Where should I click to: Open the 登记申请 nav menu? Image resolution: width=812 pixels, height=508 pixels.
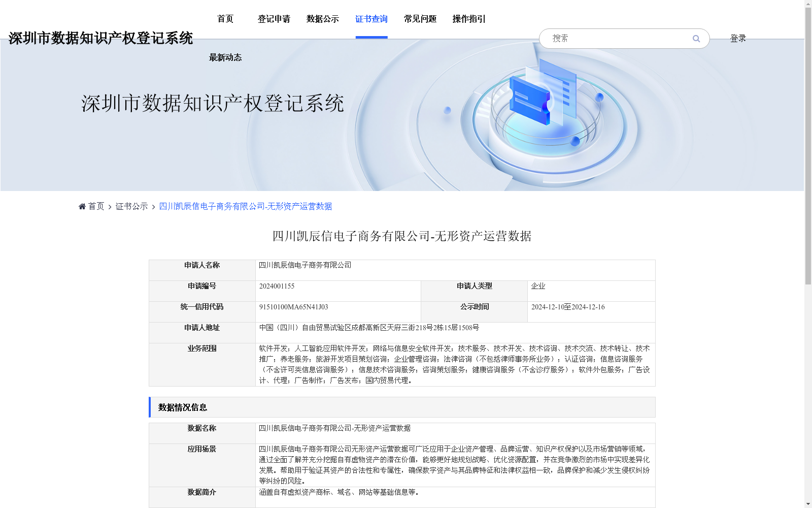pyautogui.click(x=274, y=19)
